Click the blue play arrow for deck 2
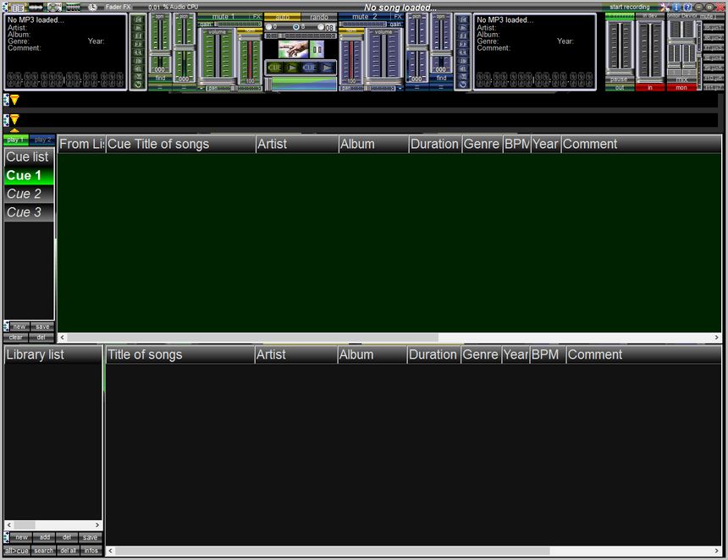The height and width of the screenshot is (560, 728). [327, 68]
